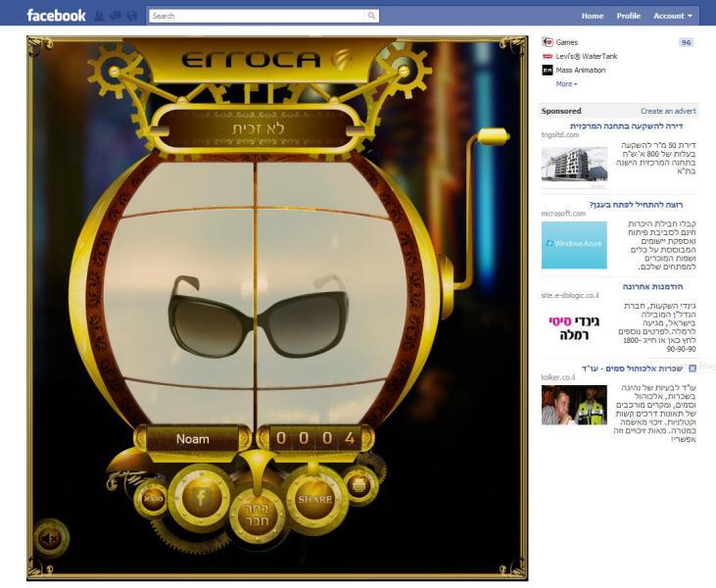Click the Games icon in sidebar
This screenshot has height=588, width=716.
548,42
